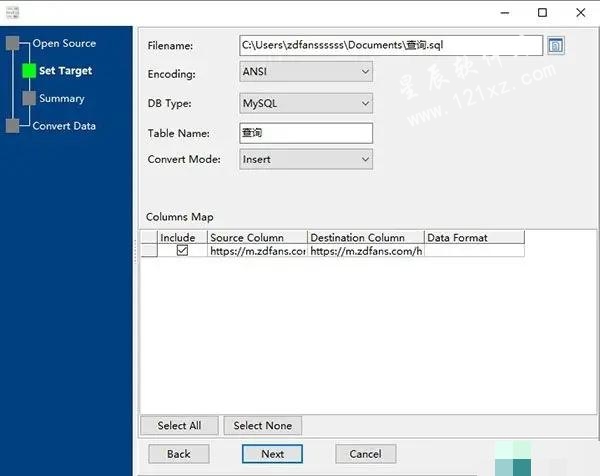Click the Select All button
Screen dimensions: 600x476
click(179, 425)
